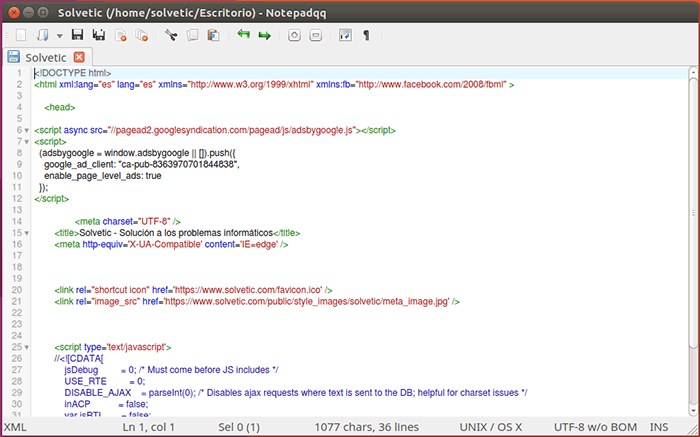Screen dimensions: 700x437
Task: Paste from clipboard using toolbar icon
Action: point(213,35)
